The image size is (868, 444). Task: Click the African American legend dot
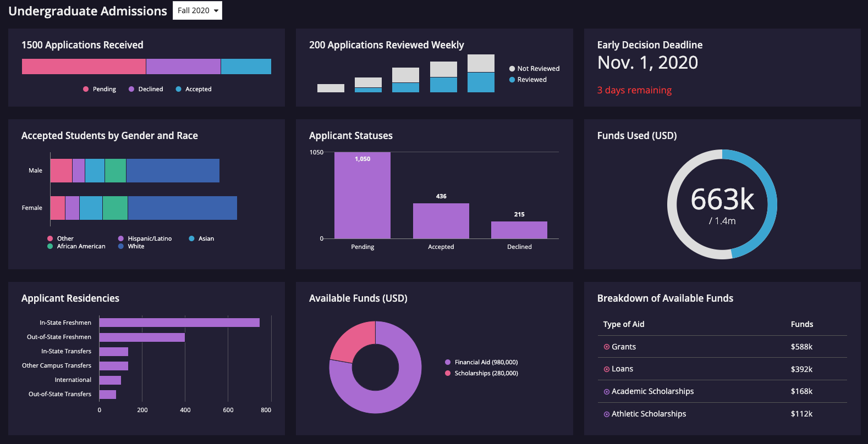coord(50,246)
